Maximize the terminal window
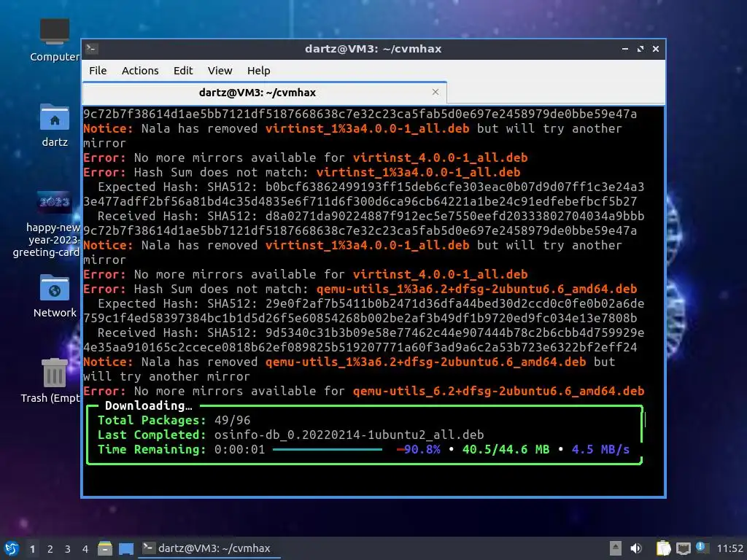Viewport: 747px width, 560px height. tap(640, 49)
